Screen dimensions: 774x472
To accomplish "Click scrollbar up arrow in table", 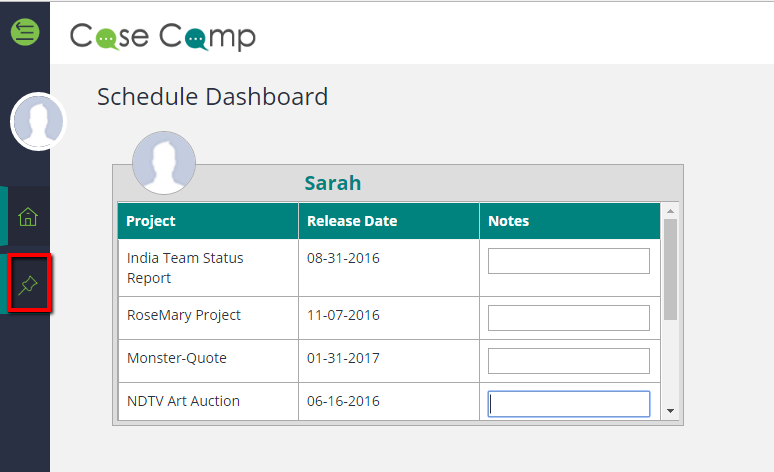I will click(x=670, y=211).
